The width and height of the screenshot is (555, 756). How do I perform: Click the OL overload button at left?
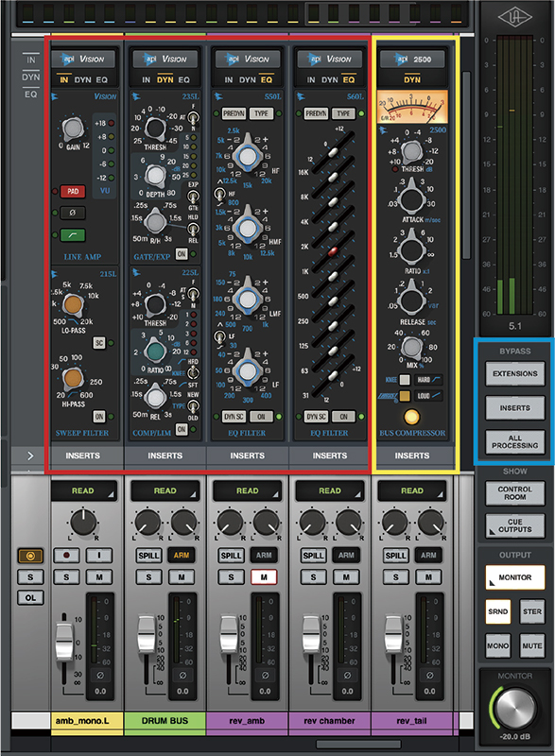click(x=30, y=598)
